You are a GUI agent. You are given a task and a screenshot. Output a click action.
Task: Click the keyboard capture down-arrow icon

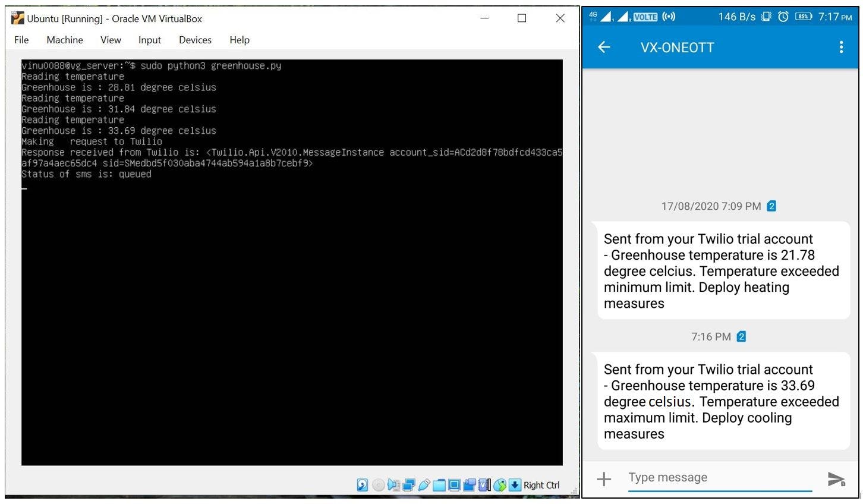click(x=515, y=485)
